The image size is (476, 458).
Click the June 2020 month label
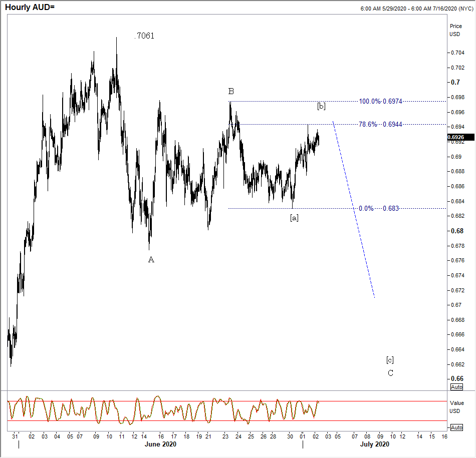coord(160,444)
